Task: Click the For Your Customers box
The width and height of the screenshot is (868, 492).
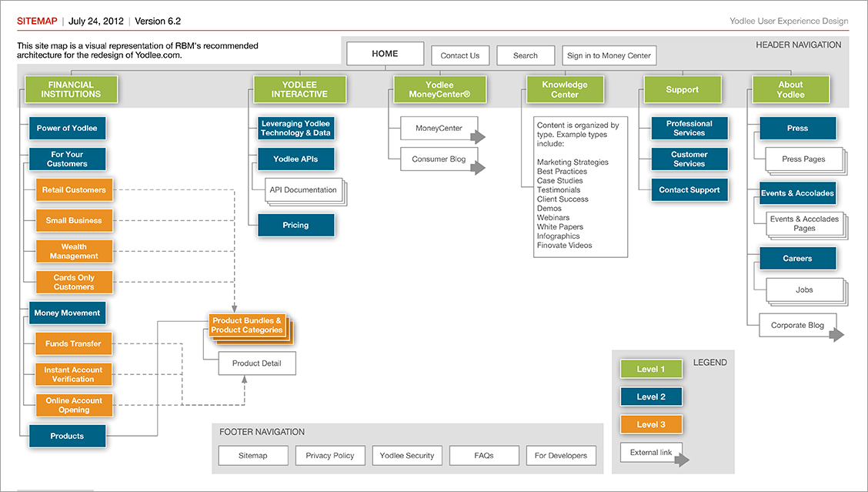Action: pyautogui.click(x=67, y=159)
